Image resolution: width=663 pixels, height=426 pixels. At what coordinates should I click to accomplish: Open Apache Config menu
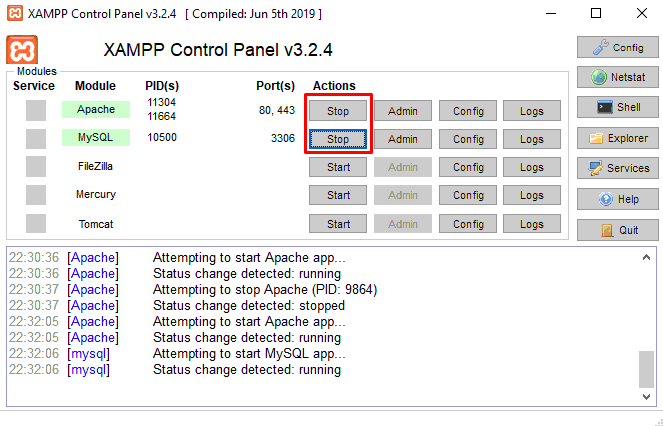coord(468,111)
